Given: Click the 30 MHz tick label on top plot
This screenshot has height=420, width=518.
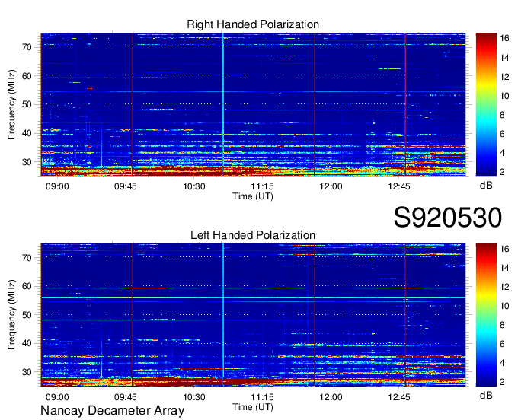Looking at the screenshot, I should coord(27,162).
